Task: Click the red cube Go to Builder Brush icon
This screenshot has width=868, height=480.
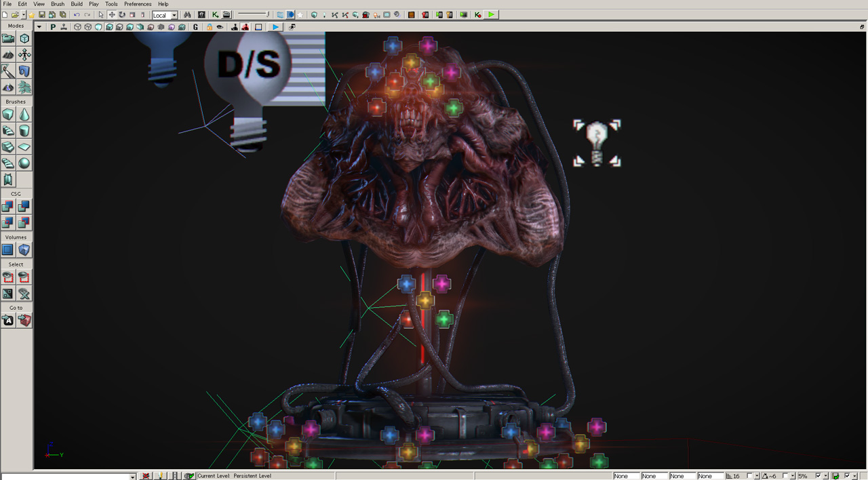Action: tap(24, 321)
